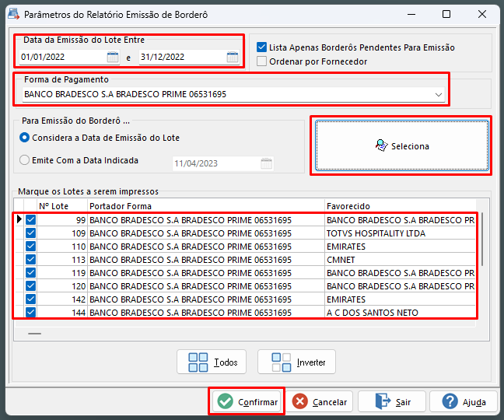Uncheck lote 109 TOTVS HOSPITALITY checkbox
Screen dimensions: 504x420
[31, 233]
